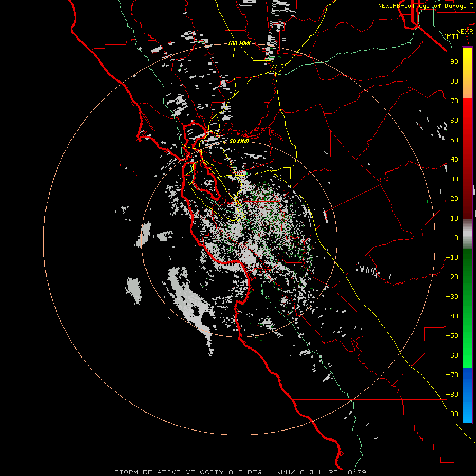Select the -30 value on the velocity scale
Viewport: 476px width, 476px height.
pyautogui.click(x=452, y=297)
